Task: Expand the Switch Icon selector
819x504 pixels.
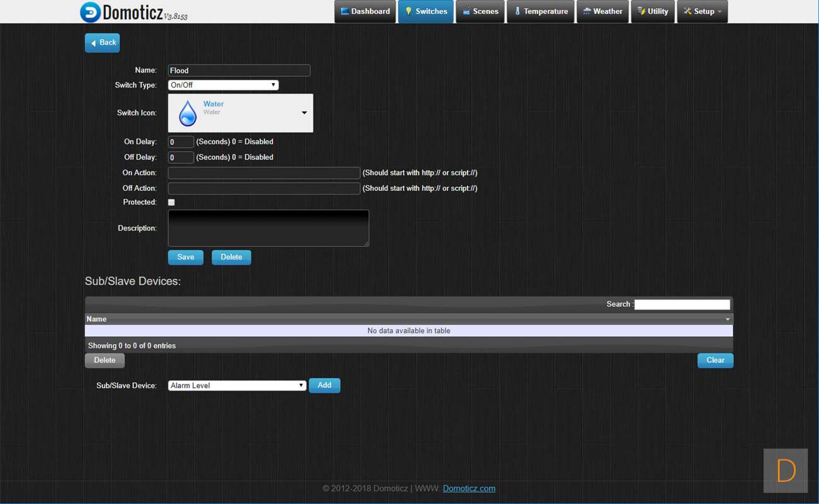Action: coord(304,113)
